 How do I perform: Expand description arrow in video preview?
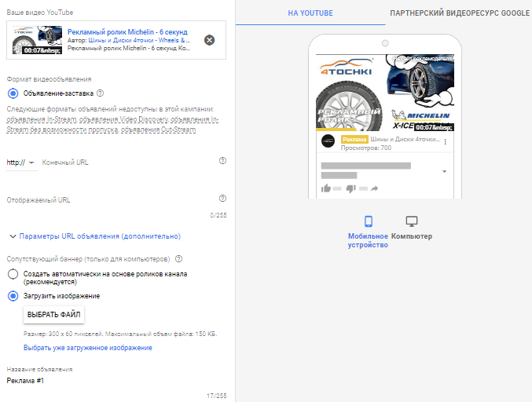[x=445, y=171]
